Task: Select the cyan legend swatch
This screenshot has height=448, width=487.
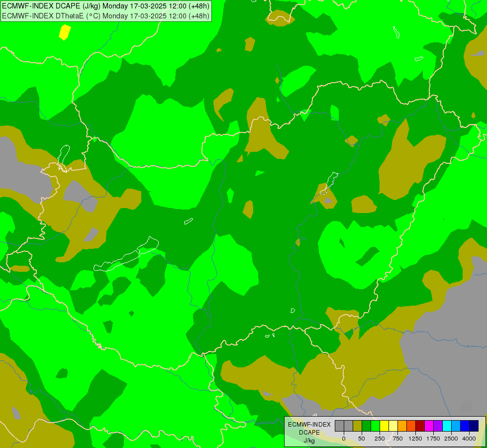Action: tap(447, 426)
